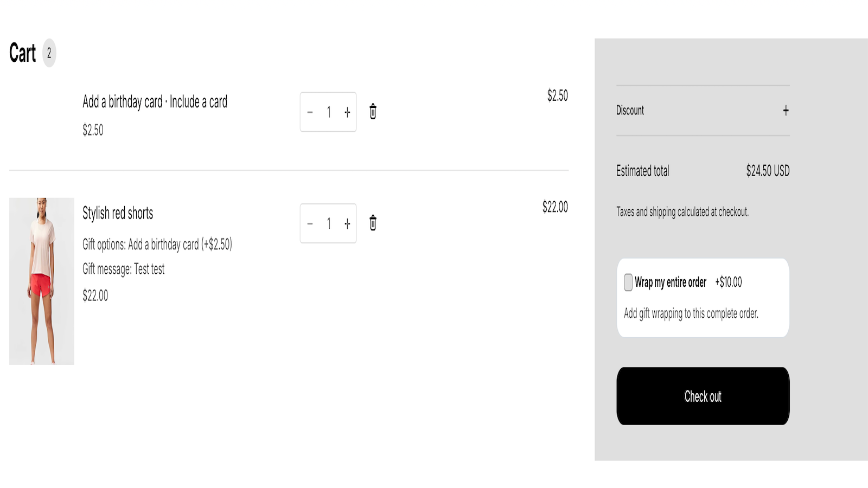Delete the birthday card item with trash icon
This screenshot has width=868, height=488.
click(x=373, y=112)
